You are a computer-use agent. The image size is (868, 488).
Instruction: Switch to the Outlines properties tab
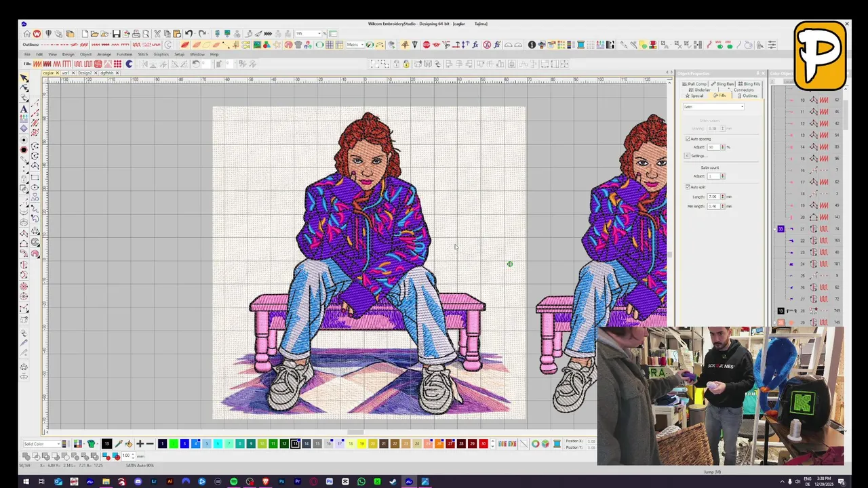pos(747,96)
